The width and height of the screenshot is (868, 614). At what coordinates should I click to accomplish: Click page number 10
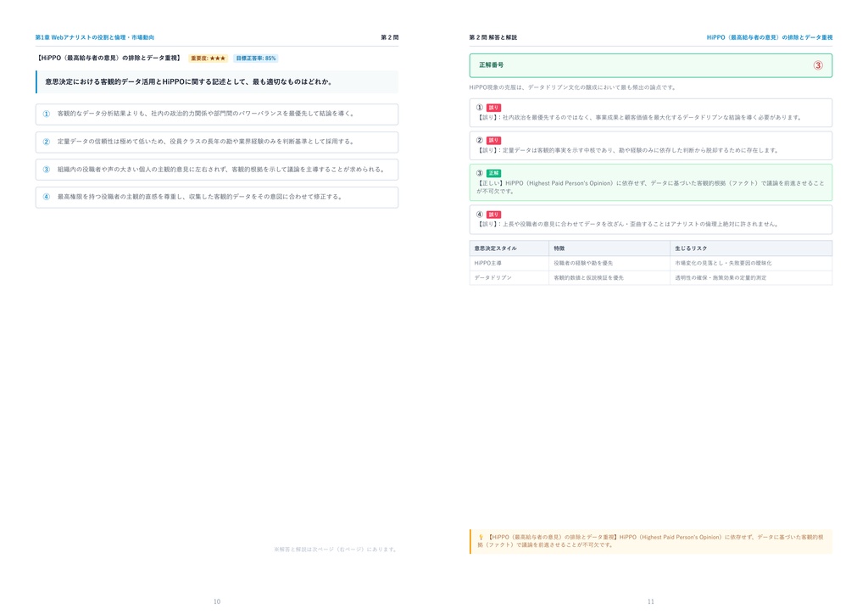pyautogui.click(x=217, y=601)
